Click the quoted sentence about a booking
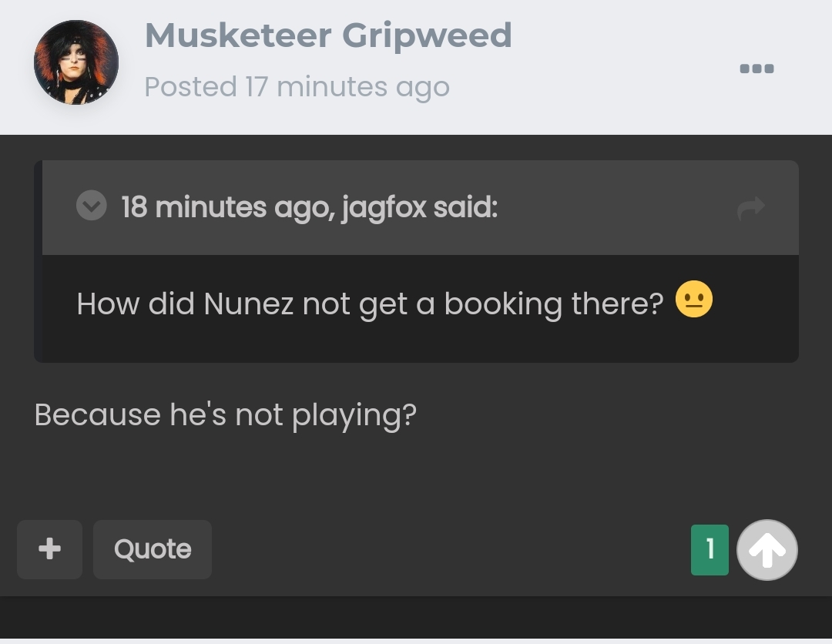This screenshot has width=832, height=644. point(370,304)
